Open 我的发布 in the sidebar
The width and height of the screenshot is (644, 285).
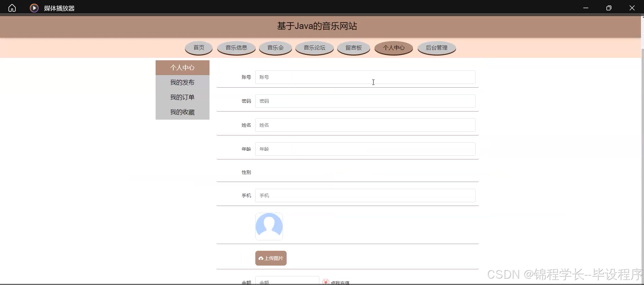[182, 82]
